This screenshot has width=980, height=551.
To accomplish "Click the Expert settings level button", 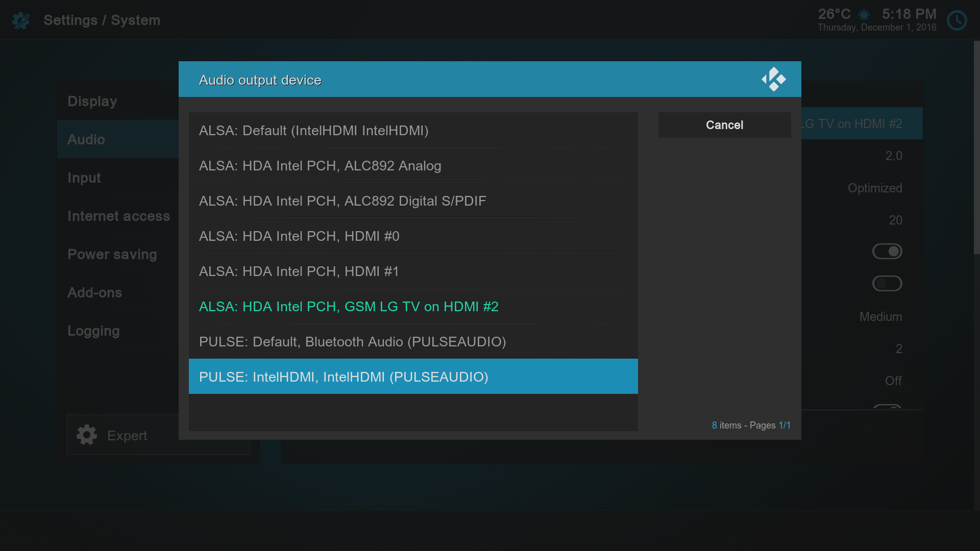I will (x=127, y=435).
